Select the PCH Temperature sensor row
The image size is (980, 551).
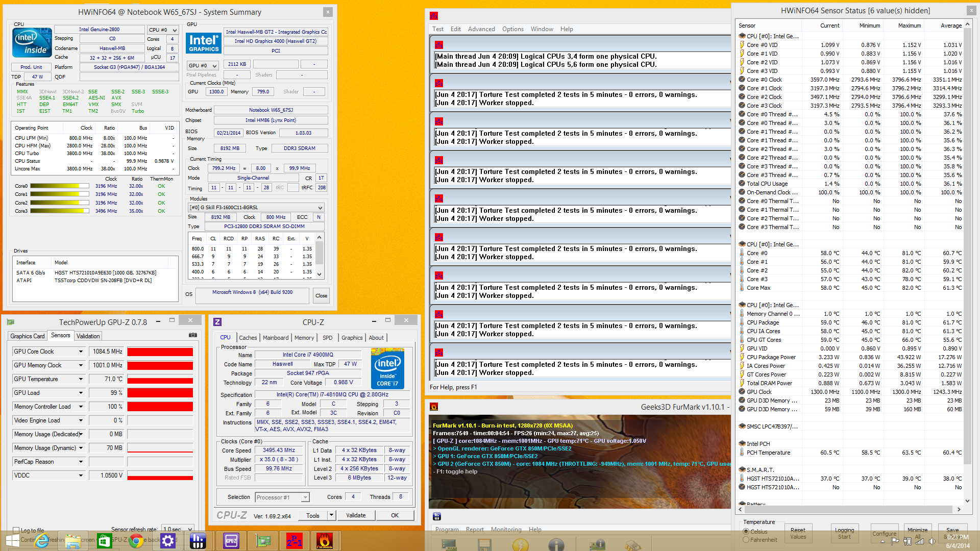tap(850, 453)
